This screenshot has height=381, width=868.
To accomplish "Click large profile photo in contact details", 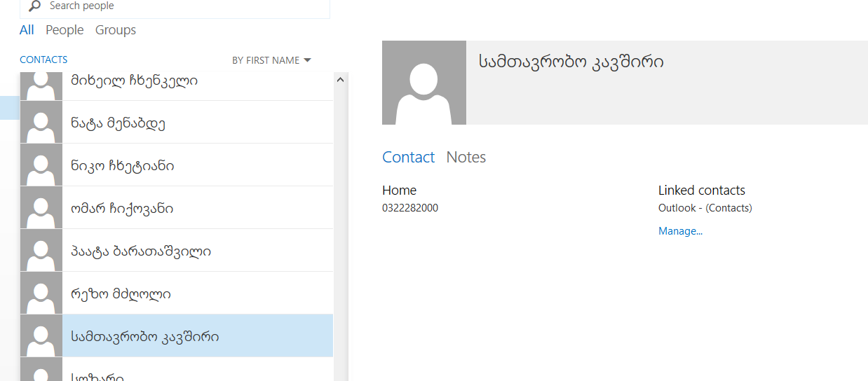I will tap(424, 83).
